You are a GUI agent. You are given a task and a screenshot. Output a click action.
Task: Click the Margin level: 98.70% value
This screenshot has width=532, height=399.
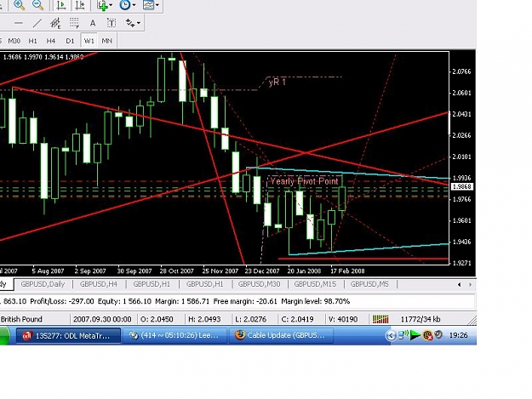pyautogui.click(x=316, y=301)
